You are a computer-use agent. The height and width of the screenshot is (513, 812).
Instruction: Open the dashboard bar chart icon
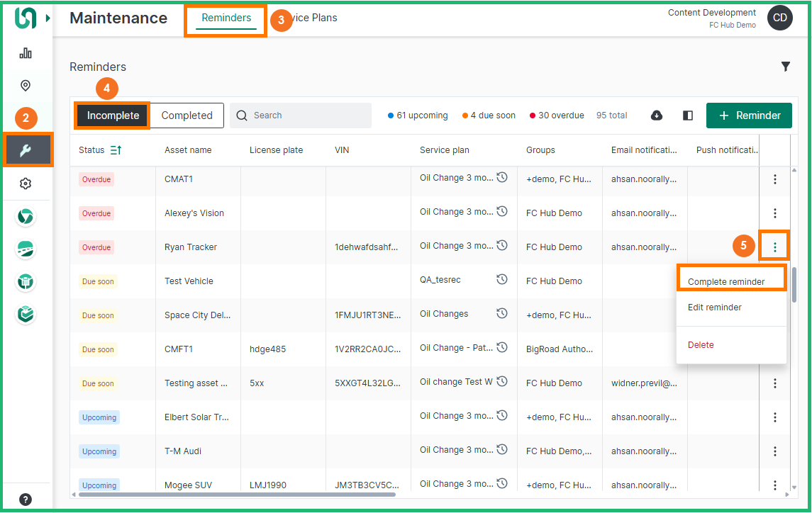[x=26, y=53]
